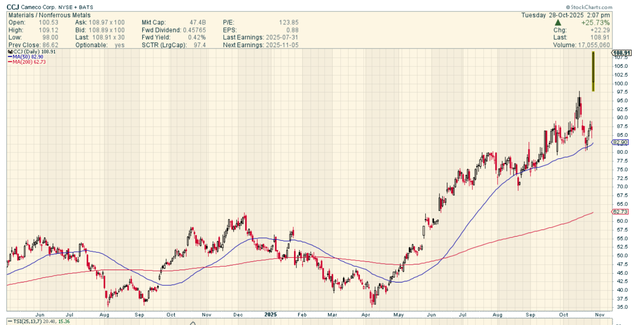644x325 pixels.
Task: Click the blue MA(50) legend line marker
Action: click(10, 57)
